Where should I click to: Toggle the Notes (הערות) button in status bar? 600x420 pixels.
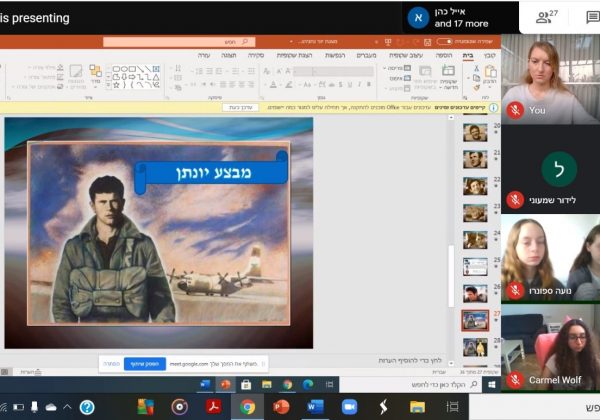point(31,372)
